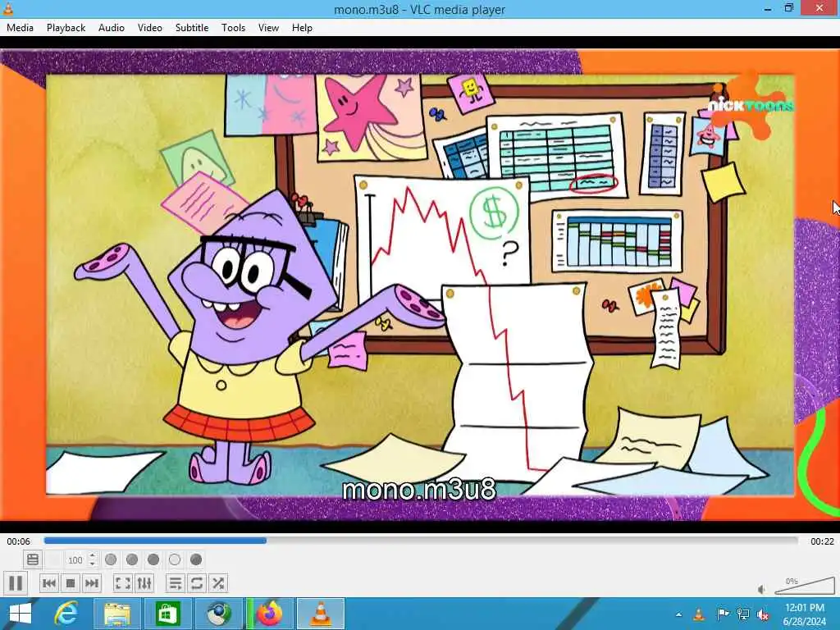840x630 pixels.
Task: Click the page number field showing 100
Action: pyautogui.click(x=76, y=559)
